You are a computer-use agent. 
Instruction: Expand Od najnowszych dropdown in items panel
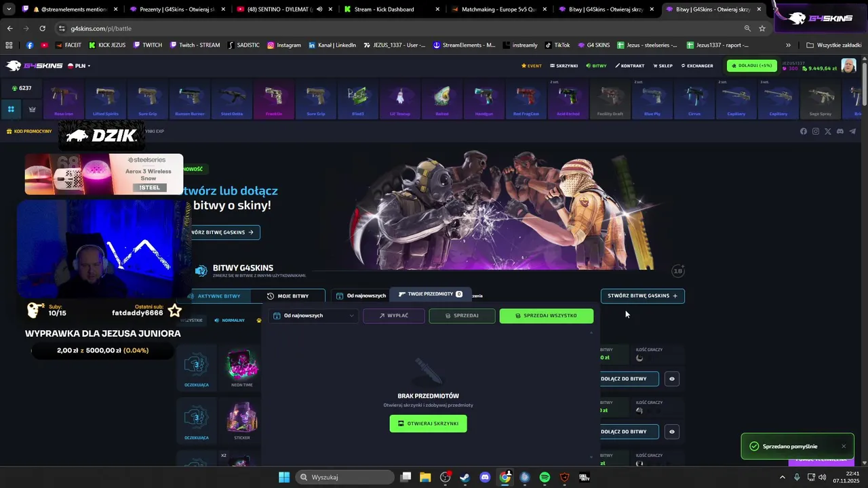pos(313,316)
